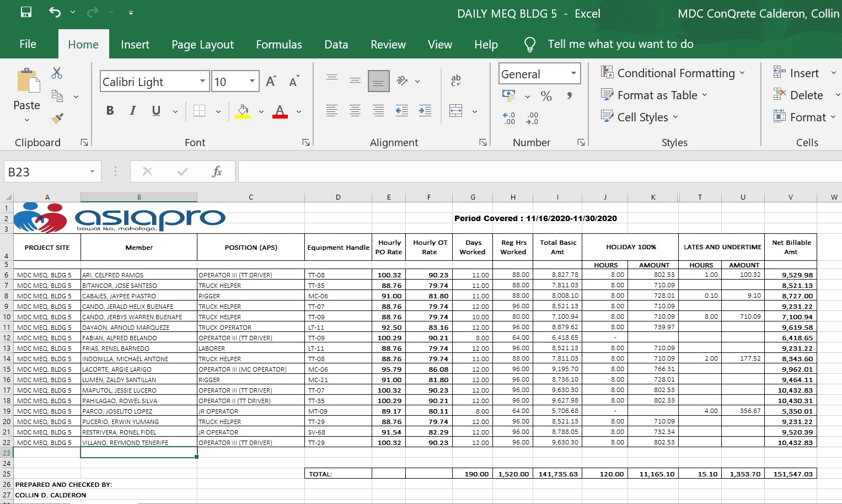Click the Insert Function fx icon
This screenshot has height=504, width=842.
pyautogui.click(x=217, y=171)
